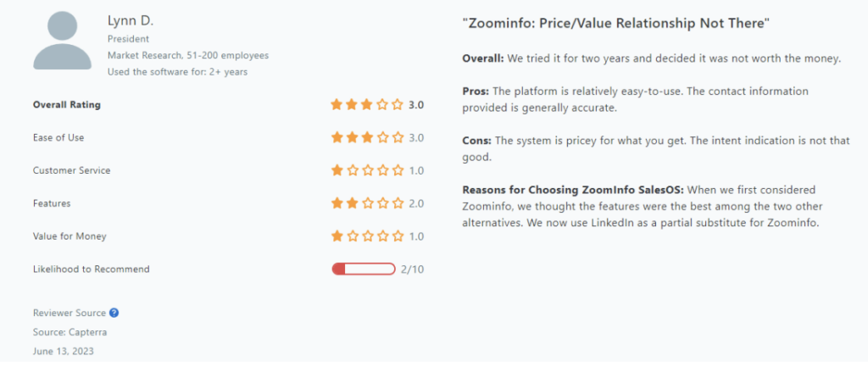Click the Likelihood to Recommend red bar
This screenshot has height=366, width=868.
[364, 269]
